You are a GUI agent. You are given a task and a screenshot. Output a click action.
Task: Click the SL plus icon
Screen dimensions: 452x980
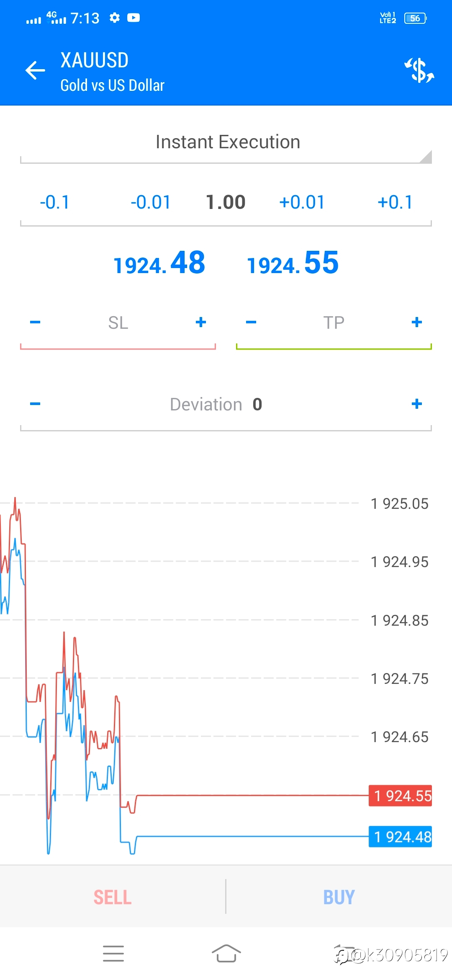(201, 322)
